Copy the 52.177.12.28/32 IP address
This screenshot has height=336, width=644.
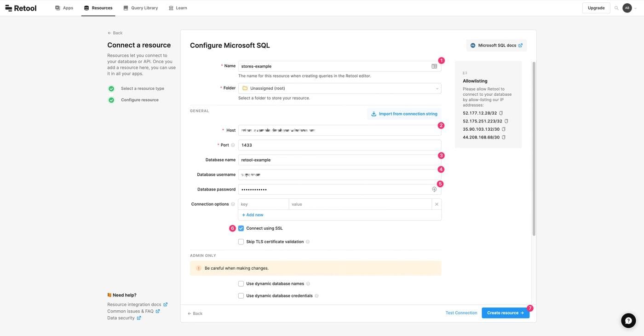[x=501, y=113]
